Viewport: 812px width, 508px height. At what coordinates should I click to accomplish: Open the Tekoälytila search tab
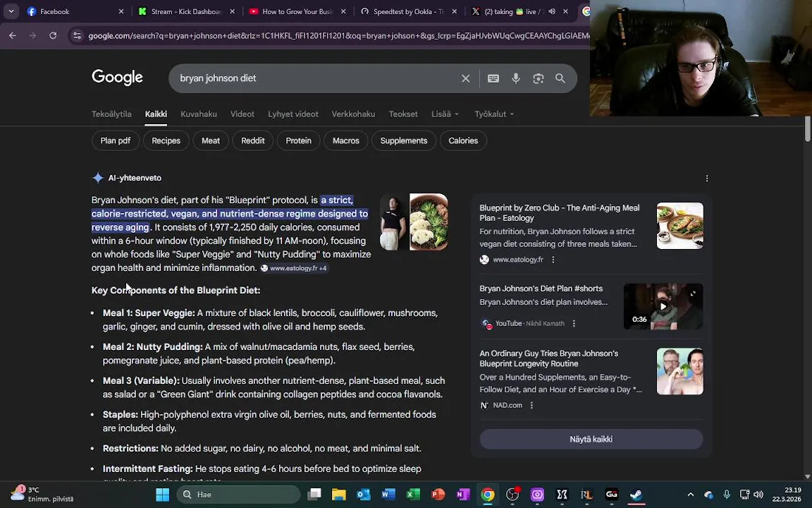point(111,114)
